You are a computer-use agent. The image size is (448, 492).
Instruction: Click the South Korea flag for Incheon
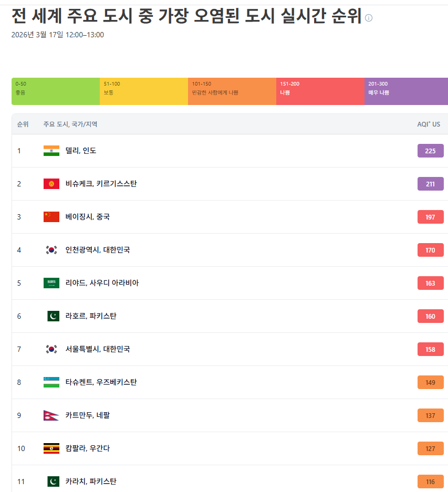click(x=51, y=250)
